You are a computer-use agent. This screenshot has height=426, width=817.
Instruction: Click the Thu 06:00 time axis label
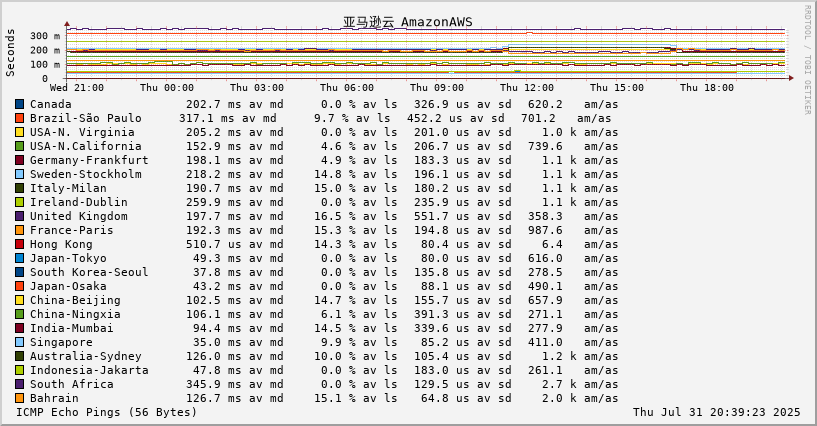[x=347, y=88]
